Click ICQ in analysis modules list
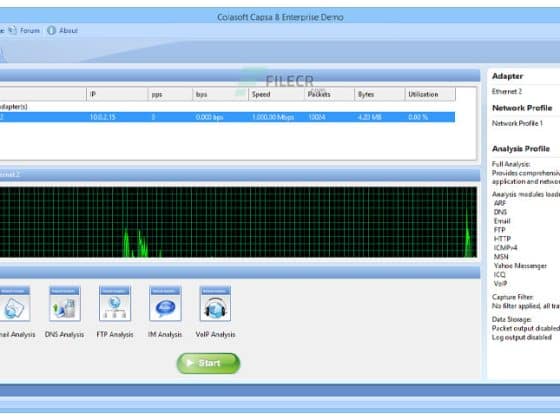 click(x=500, y=275)
